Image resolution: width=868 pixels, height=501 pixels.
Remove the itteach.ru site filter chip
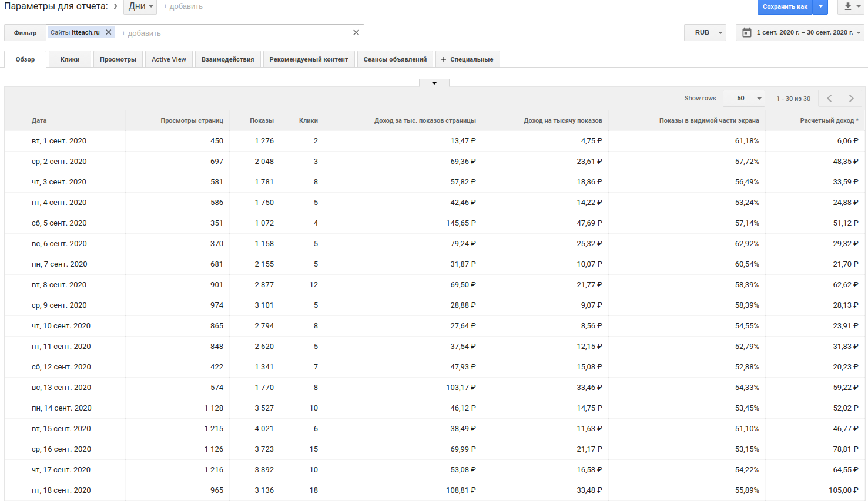pyautogui.click(x=108, y=32)
